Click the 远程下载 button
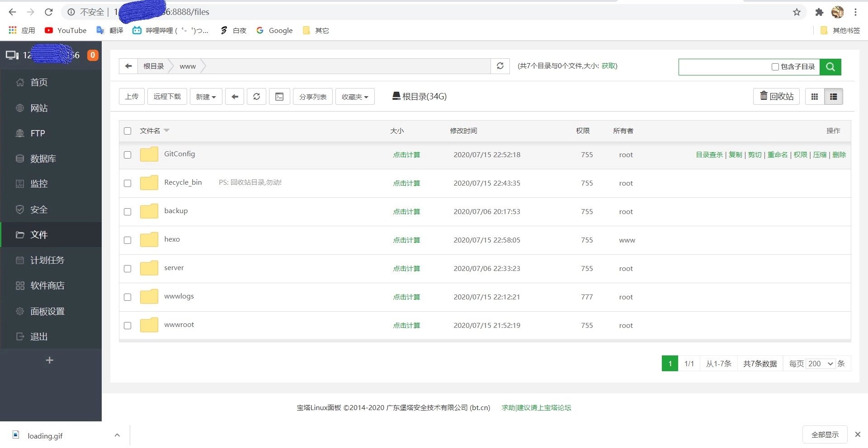 click(167, 96)
